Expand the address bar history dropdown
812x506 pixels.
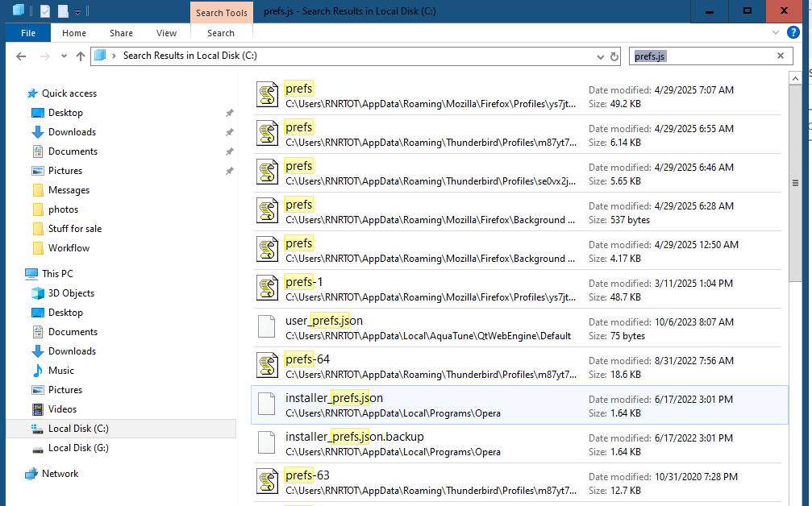click(x=600, y=56)
